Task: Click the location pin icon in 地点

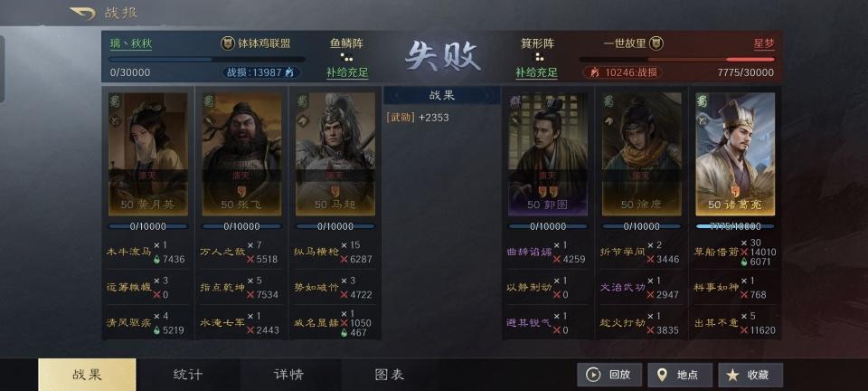Action: click(x=662, y=375)
